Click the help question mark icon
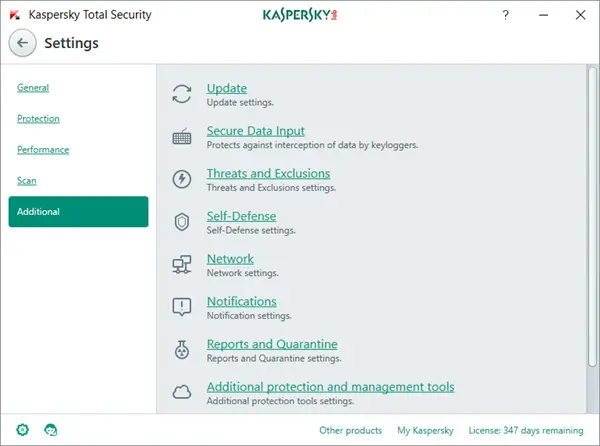The width and height of the screenshot is (600, 446). pyautogui.click(x=505, y=15)
